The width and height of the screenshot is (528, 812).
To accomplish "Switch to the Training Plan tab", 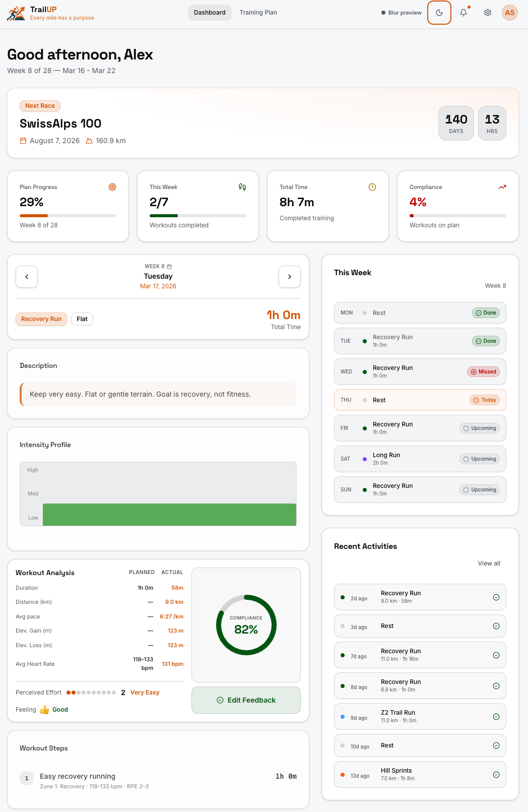I will tap(258, 13).
